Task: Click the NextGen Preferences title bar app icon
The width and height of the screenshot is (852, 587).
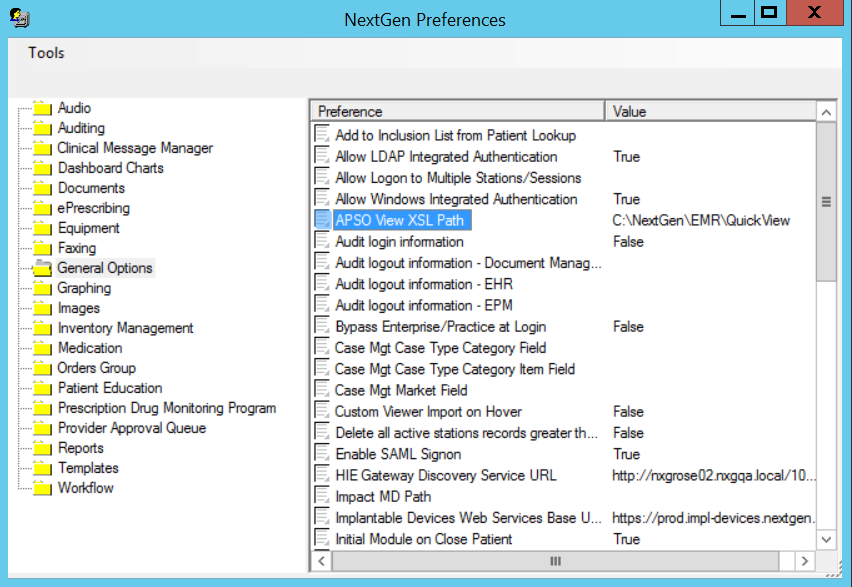Action: (20, 18)
